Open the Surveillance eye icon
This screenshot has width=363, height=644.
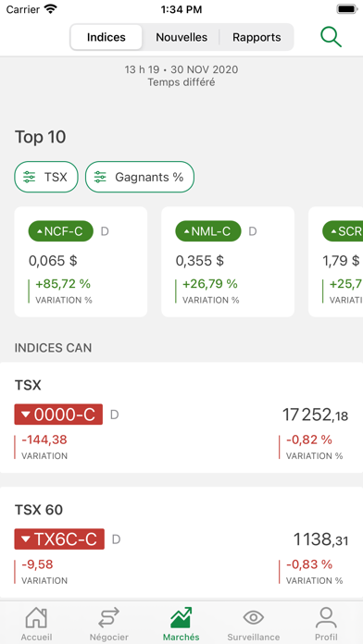254,617
